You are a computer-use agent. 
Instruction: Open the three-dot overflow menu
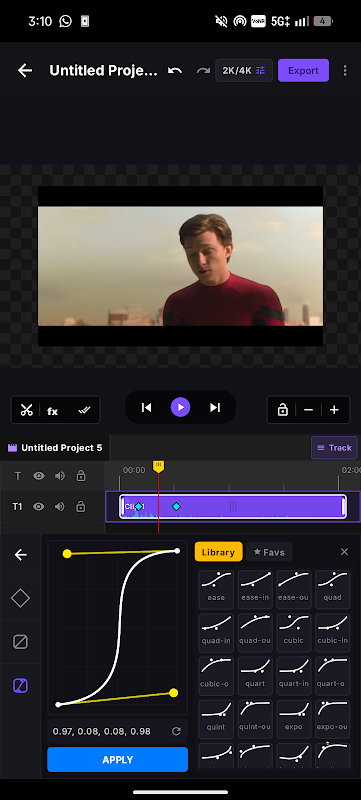coord(345,70)
